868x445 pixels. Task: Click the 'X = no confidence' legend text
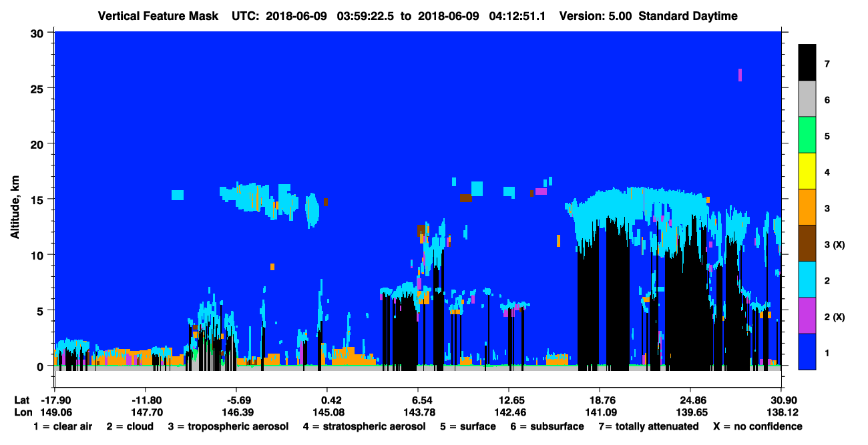[x=759, y=426]
